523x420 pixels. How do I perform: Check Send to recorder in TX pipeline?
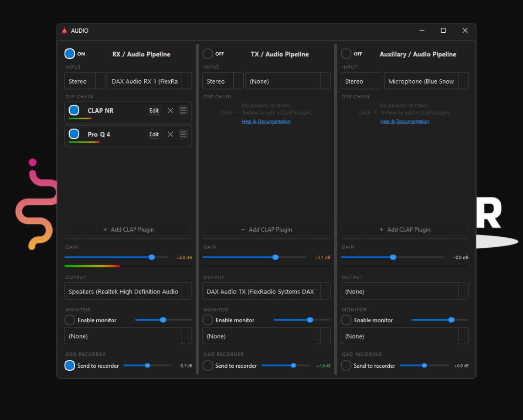[208, 365]
